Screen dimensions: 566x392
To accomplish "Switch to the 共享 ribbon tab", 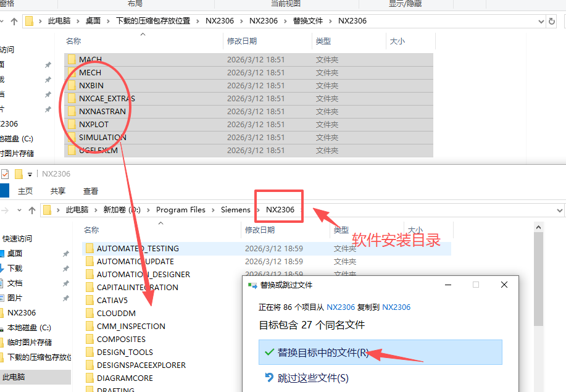I will (x=57, y=191).
